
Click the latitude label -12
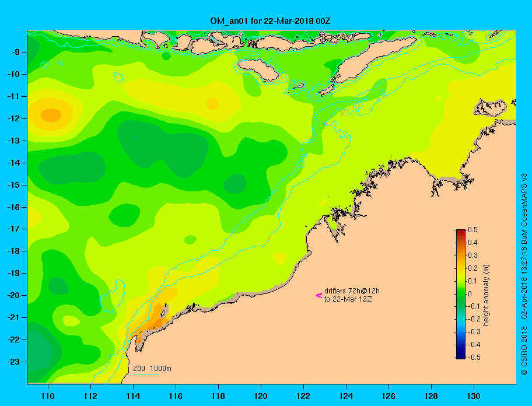click(13, 119)
